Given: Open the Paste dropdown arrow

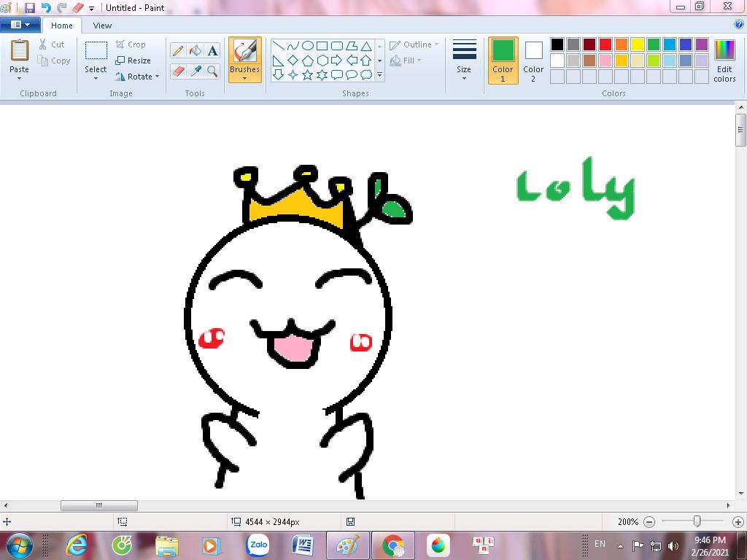Looking at the screenshot, I should 19,79.
